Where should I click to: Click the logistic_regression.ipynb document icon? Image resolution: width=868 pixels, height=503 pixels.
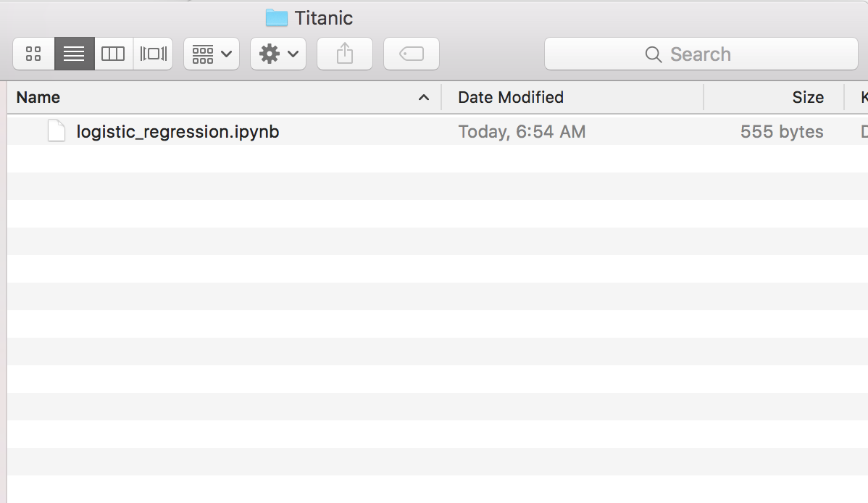click(x=57, y=131)
